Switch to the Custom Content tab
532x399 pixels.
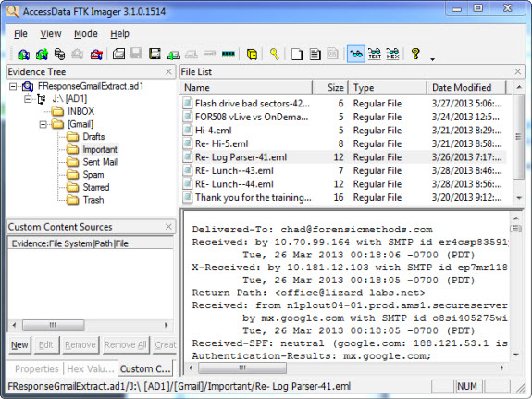point(145,368)
